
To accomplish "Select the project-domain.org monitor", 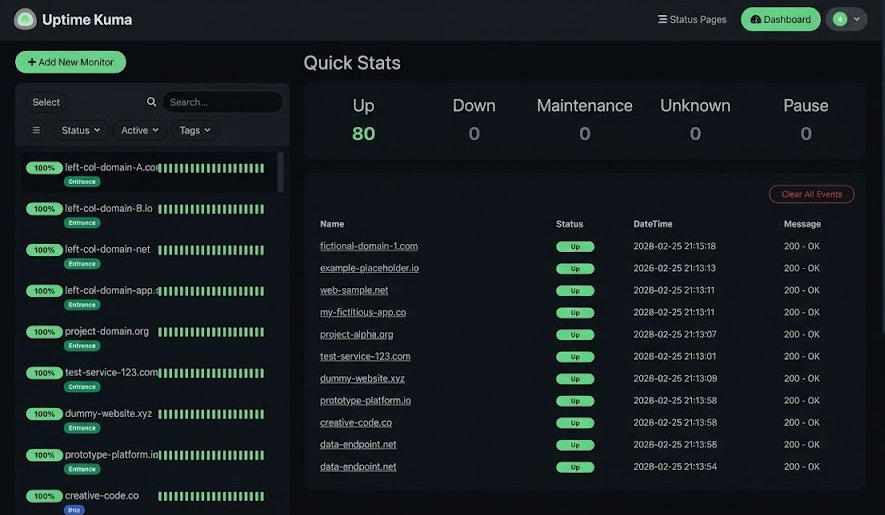I will click(149, 337).
